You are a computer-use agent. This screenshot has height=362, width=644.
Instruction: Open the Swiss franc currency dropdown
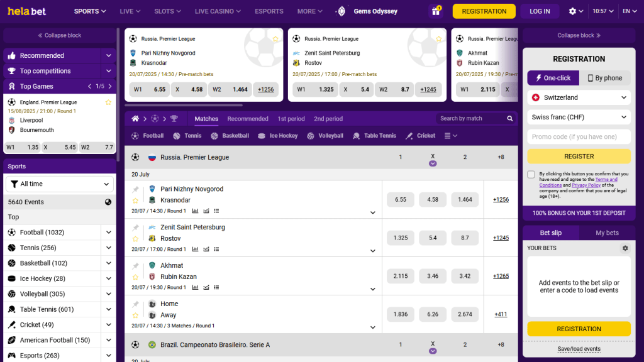tap(579, 118)
